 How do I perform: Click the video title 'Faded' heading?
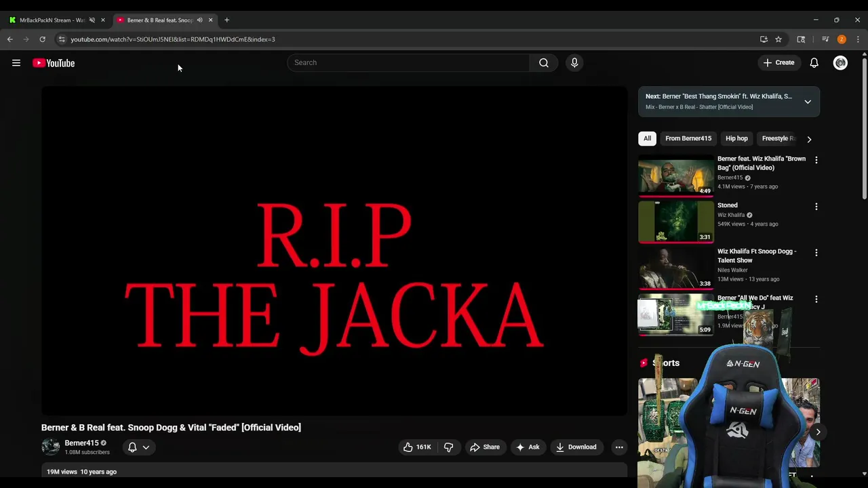[x=171, y=428]
